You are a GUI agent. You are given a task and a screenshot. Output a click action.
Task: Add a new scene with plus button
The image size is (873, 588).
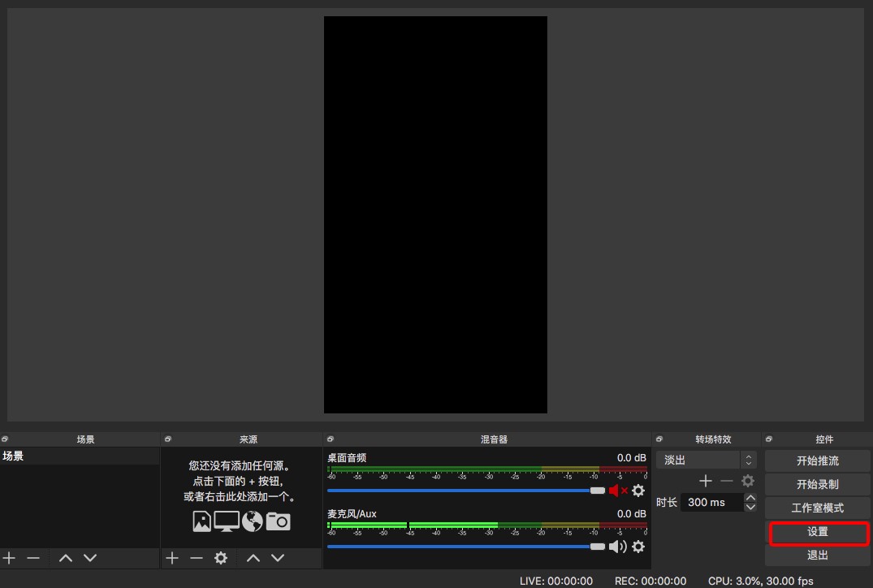point(9,557)
